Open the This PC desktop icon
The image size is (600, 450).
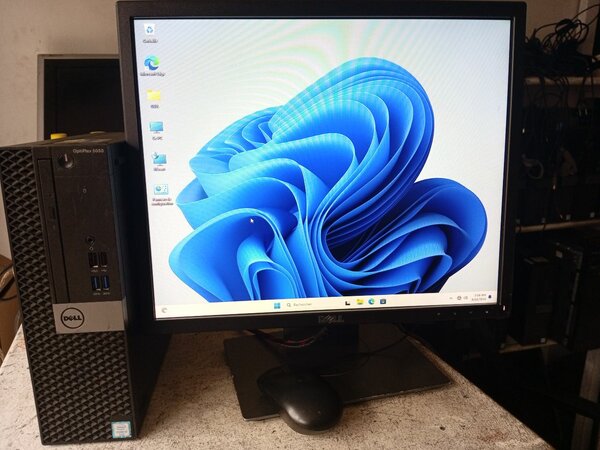156,130
